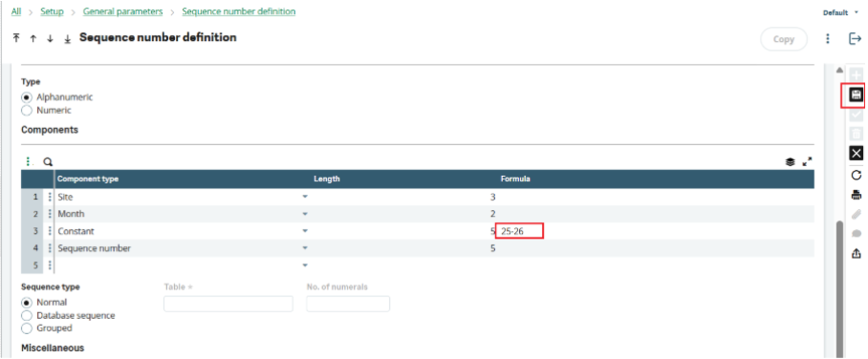Go to previous record arrow
Viewport: 868px width, 359px height.
point(33,39)
